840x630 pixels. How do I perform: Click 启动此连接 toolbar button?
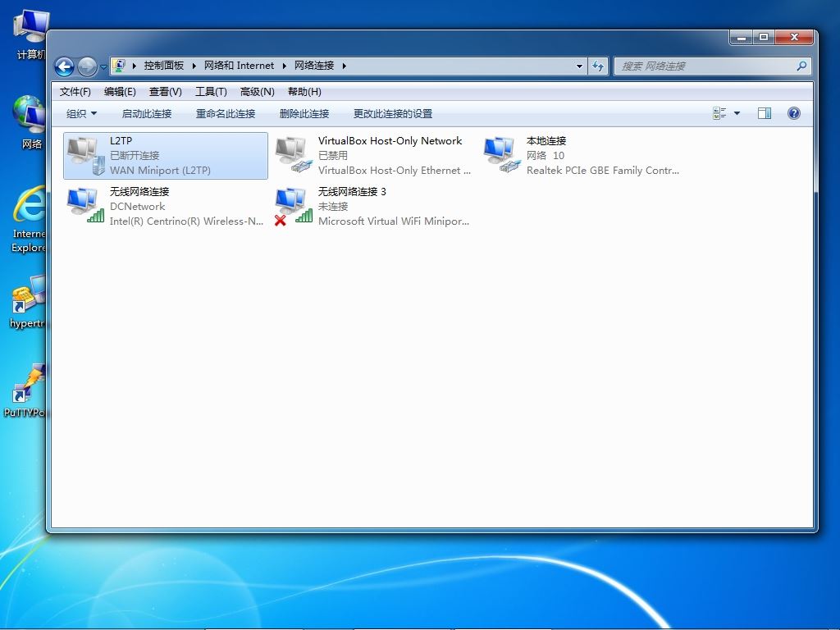point(146,113)
